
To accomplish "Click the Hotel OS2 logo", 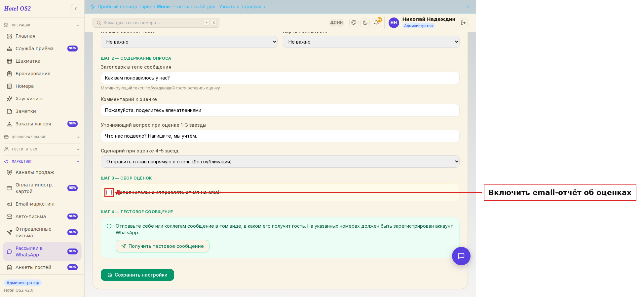I will point(18,9).
